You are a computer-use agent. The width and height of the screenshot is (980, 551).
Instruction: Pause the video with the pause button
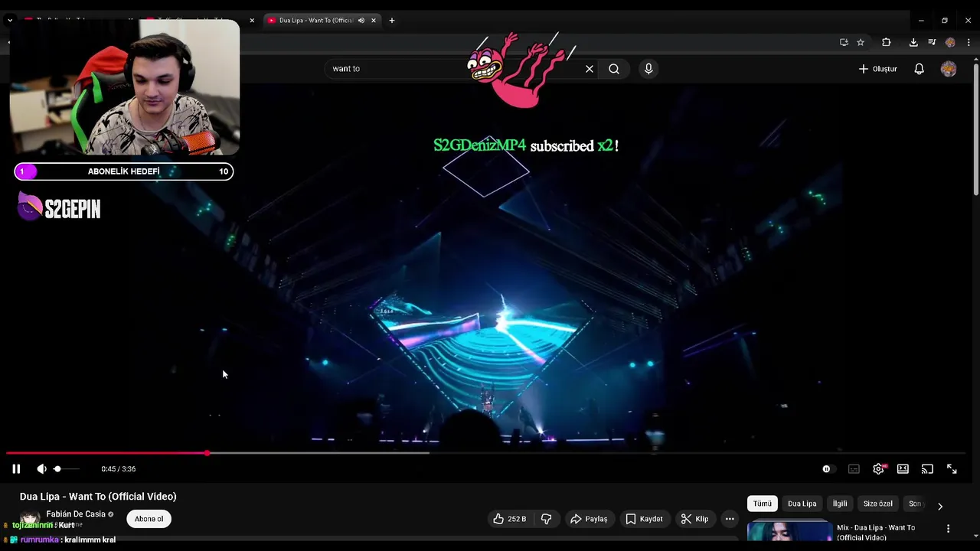click(16, 469)
